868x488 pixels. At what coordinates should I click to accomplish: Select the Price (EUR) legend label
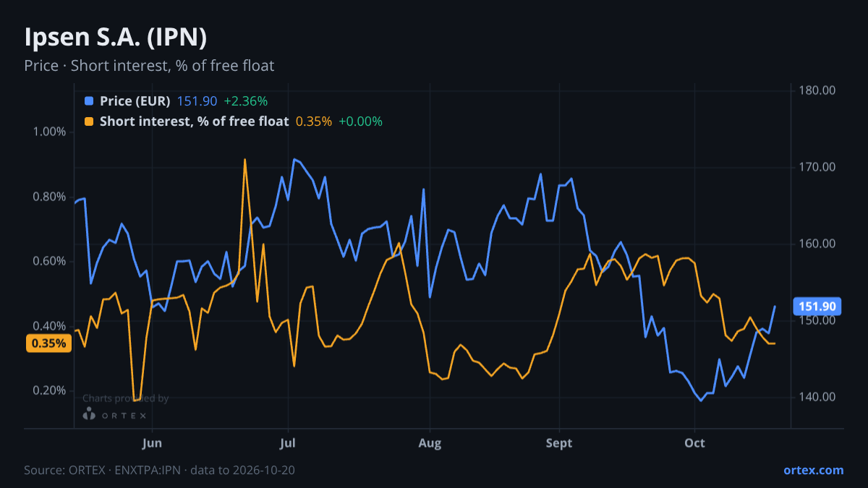[x=135, y=101]
